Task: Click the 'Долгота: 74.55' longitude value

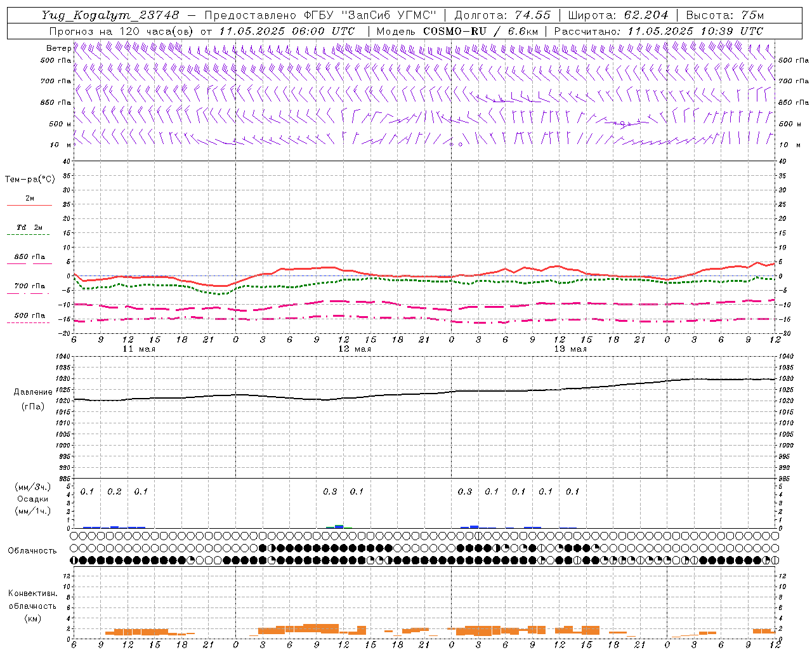Action: point(503,15)
